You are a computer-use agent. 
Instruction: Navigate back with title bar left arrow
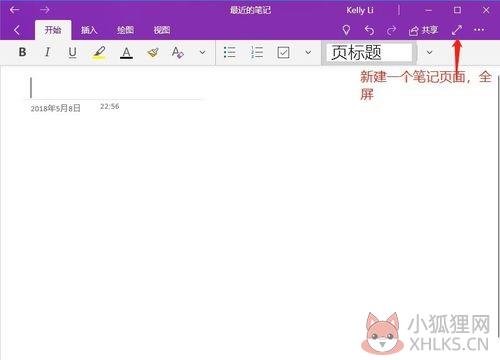tap(14, 10)
